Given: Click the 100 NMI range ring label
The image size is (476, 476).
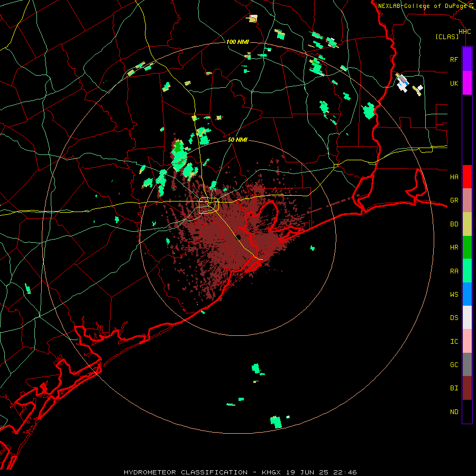Looking at the screenshot, I should [x=237, y=42].
